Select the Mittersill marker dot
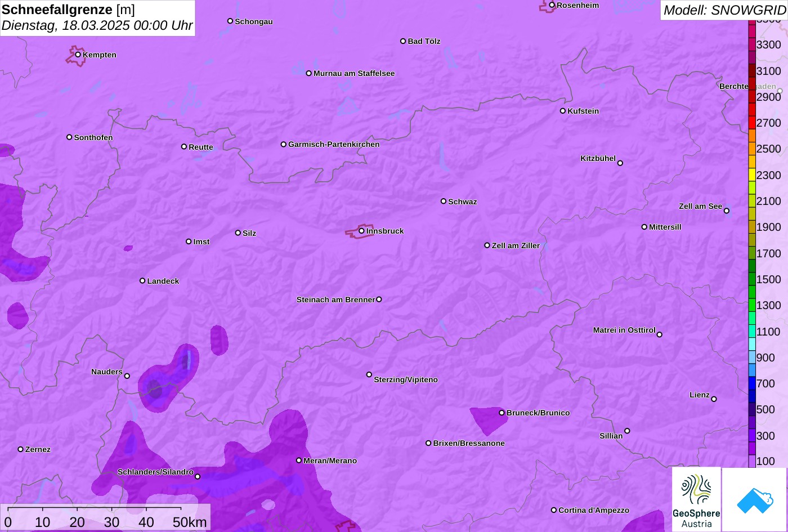 [644, 227]
